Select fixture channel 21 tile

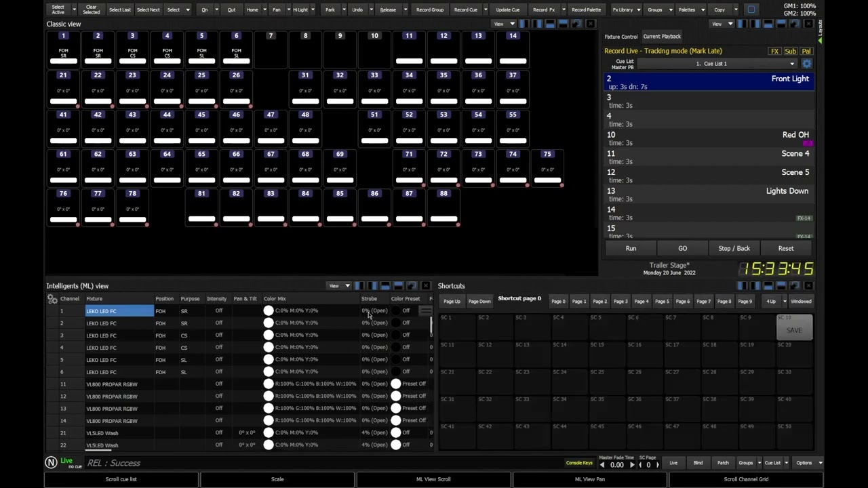(63, 88)
